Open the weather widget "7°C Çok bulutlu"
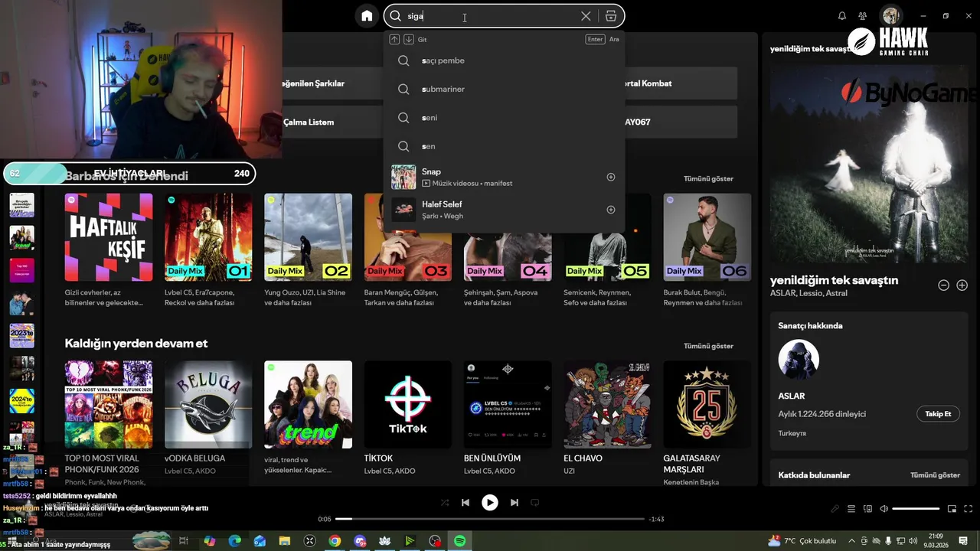Image resolution: width=980 pixels, height=551 pixels. 802,541
